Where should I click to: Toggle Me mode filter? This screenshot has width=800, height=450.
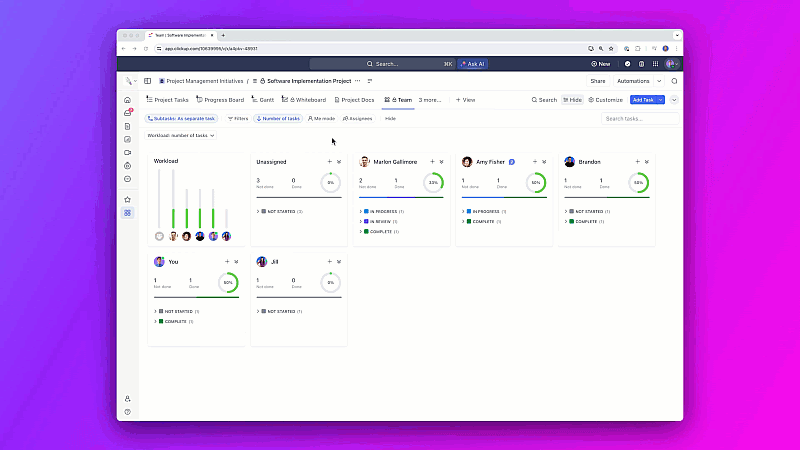coord(321,118)
